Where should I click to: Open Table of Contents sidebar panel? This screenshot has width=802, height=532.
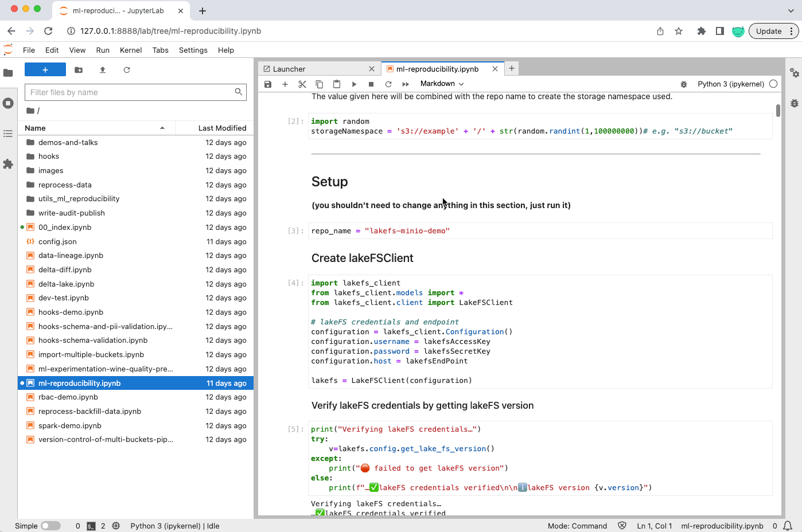pyautogui.click(x=8, y=134)
